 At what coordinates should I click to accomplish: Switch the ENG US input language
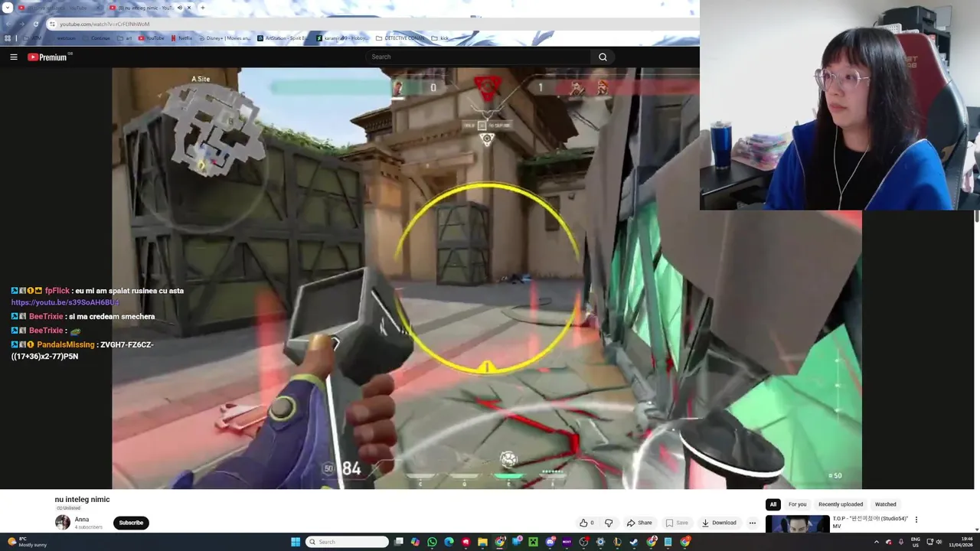(916, 542)
